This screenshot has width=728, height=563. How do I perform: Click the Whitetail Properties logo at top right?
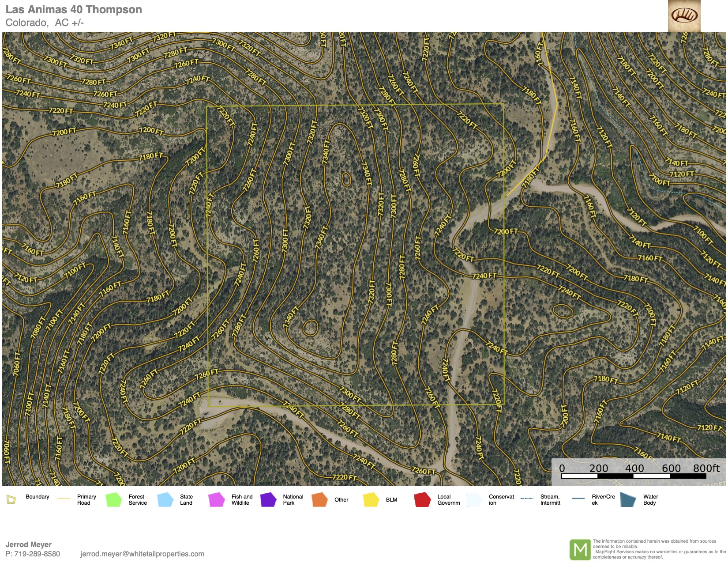click(684, 16)
